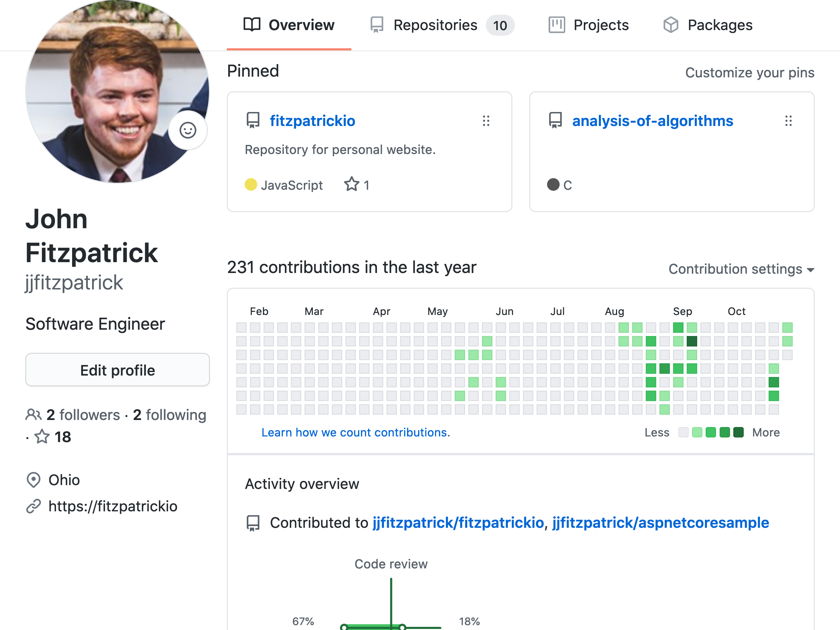Select the darkest September contribution square
840x630 pixels.
[x=692, y=341]
